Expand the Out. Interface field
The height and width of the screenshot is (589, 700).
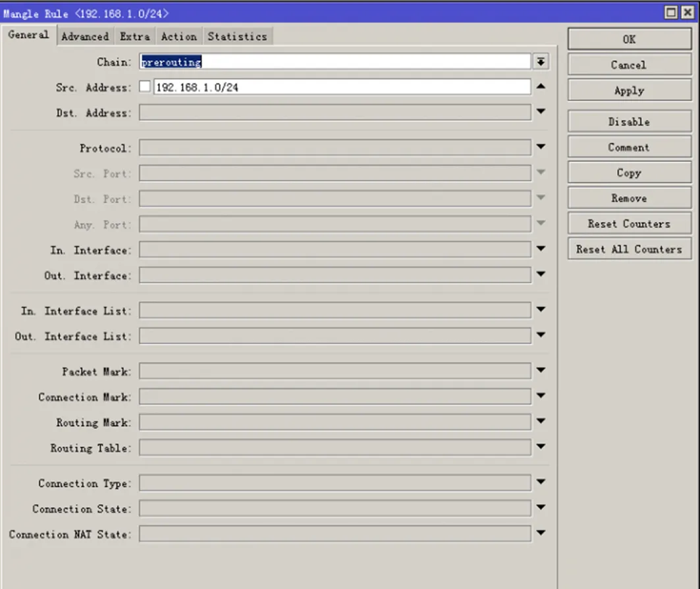pos(541,273)
